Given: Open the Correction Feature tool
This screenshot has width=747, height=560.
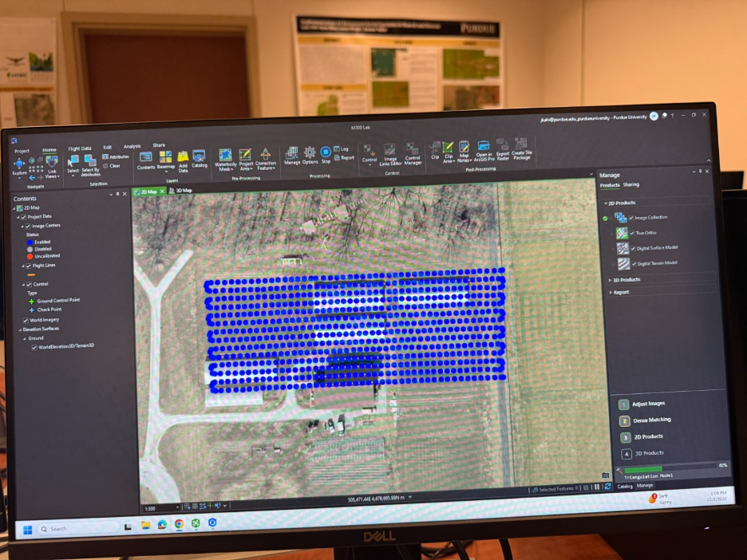Looking at the screenshot, I should tap(266, 159).
